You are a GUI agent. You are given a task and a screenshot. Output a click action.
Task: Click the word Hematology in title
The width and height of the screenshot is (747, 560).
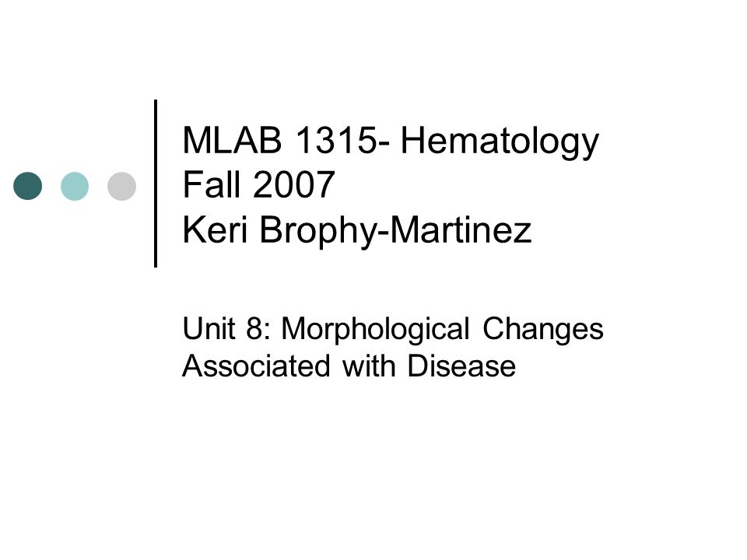[500, 142]
